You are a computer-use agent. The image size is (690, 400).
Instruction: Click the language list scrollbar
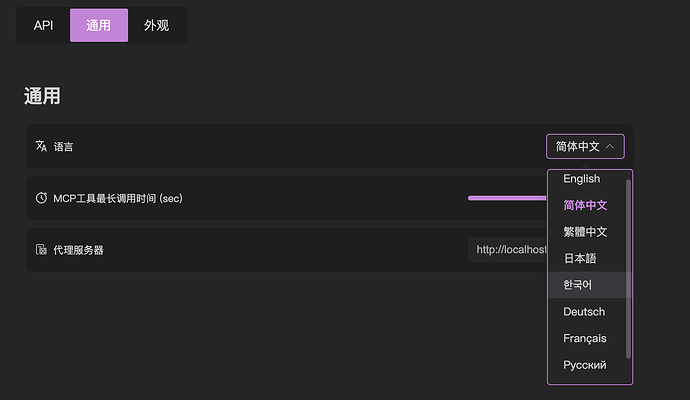(628, 269)
